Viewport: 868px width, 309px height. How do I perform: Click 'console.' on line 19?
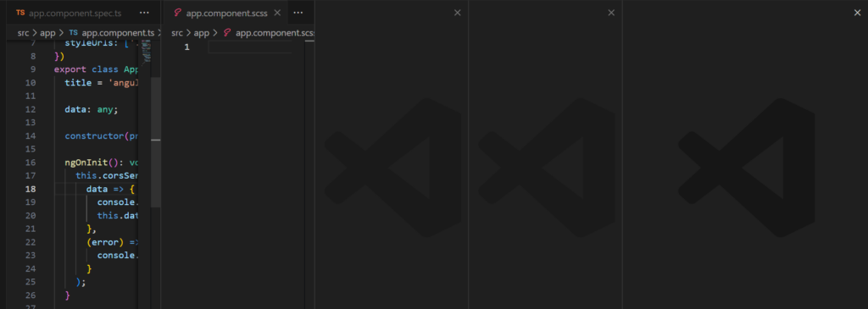click(x=117, y=202)
